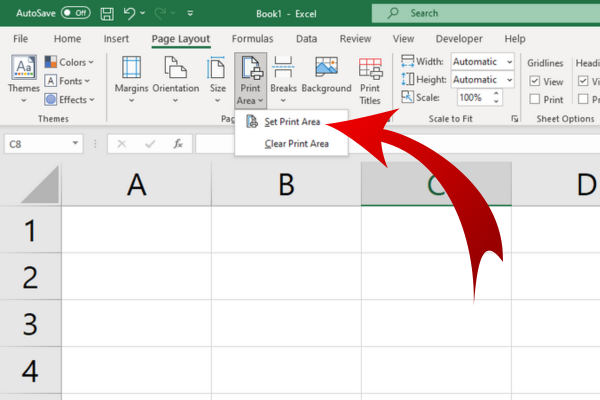Click cell B2
This screenshot has width=600, height=400.
click(286, 276)
